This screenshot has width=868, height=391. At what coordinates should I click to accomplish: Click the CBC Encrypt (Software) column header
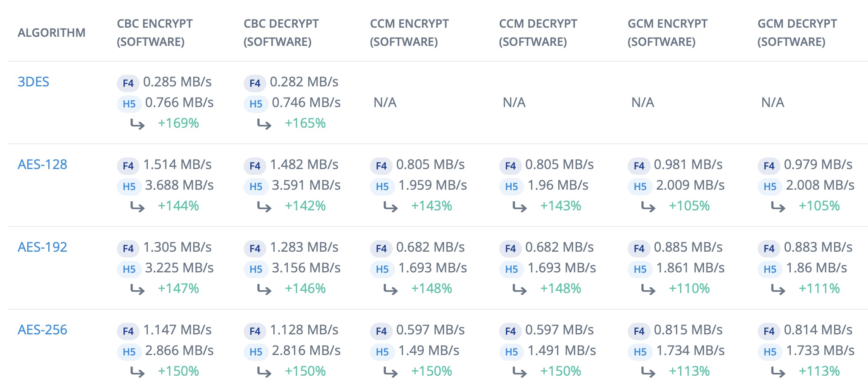pos(154,33)
